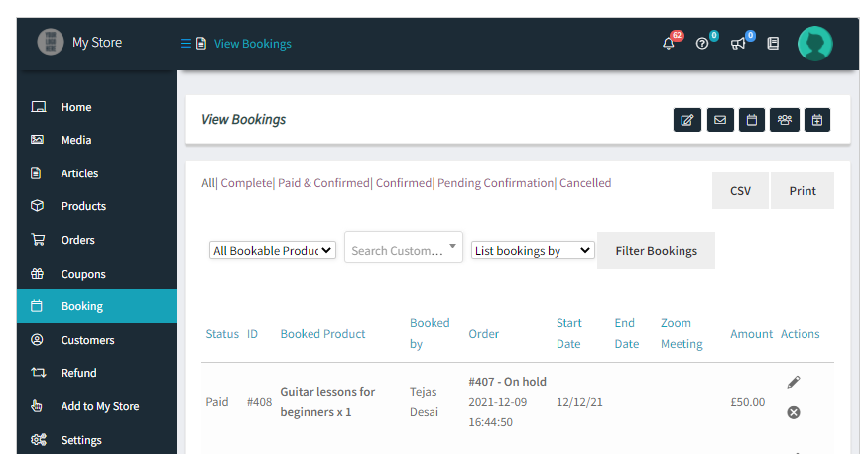The width and height of the screenshot is (868, 454).
Task: Open the resources group icon button
Action: click(x=785, y=120)
